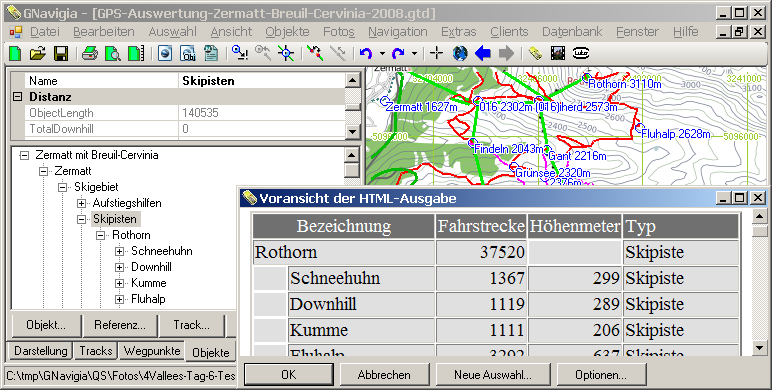Click the blue left arrow toolbar icon
The height and width of the screenshot is (390, 772).
click(x=483, y=53)
